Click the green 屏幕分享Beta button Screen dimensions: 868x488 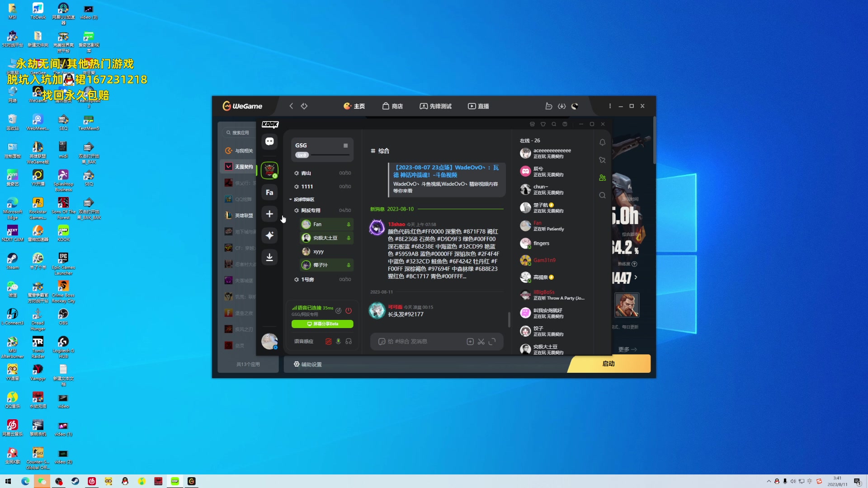[x=322, y=324]
